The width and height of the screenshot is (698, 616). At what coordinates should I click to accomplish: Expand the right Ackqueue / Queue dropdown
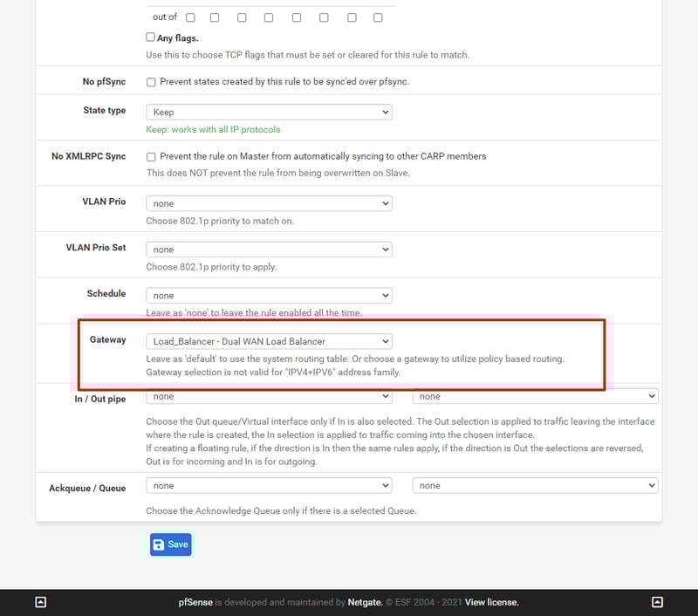[535, 485]
